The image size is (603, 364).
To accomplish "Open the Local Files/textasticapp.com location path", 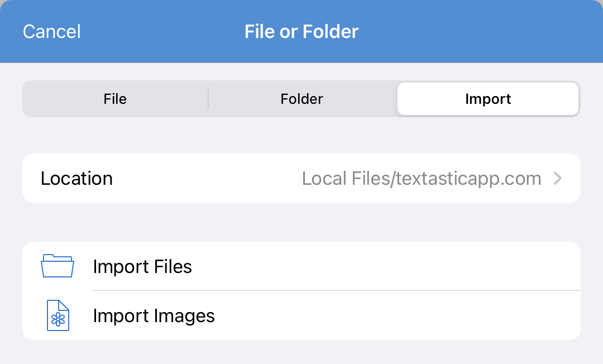I will [422, 178].
